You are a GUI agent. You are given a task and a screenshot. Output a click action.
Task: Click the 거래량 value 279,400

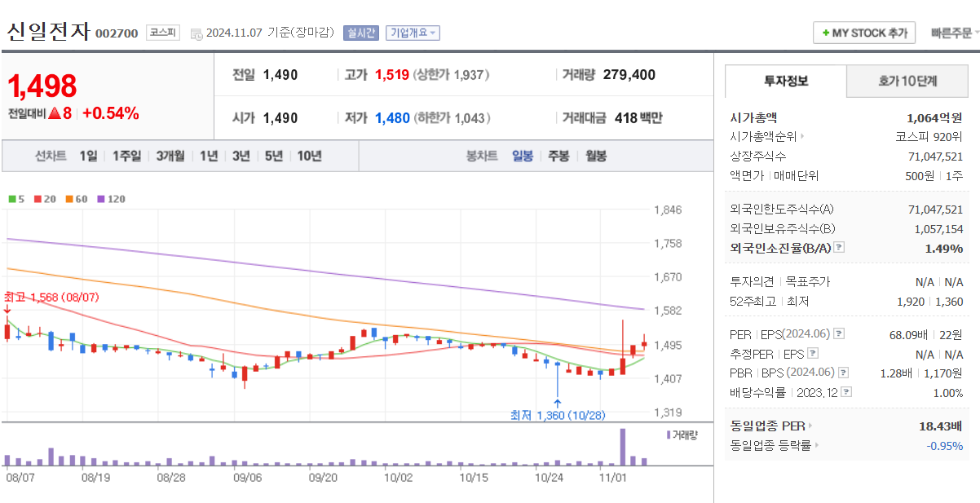(629, 75)
